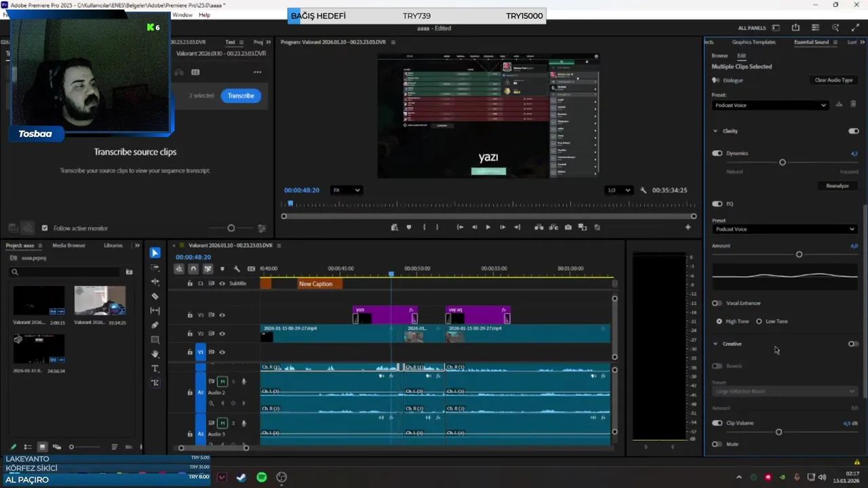Save Essential Sound preset icon
This screenshot has height=488, width=868.
839,104
